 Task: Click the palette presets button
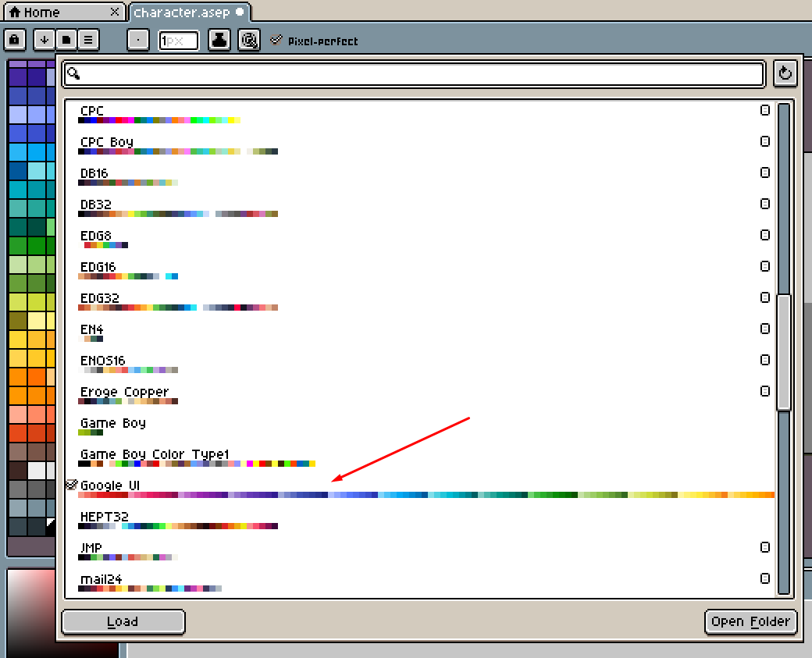click(66, 40)
